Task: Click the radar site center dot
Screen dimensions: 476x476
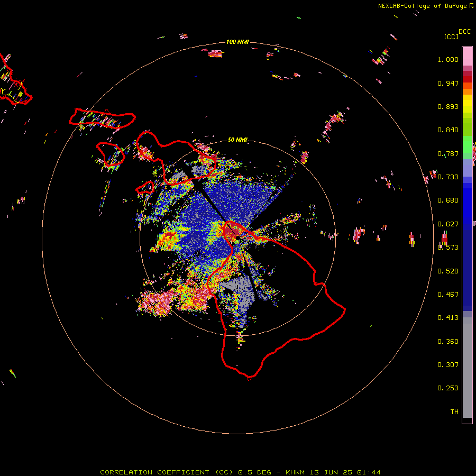Action: (x=237, y=238)
